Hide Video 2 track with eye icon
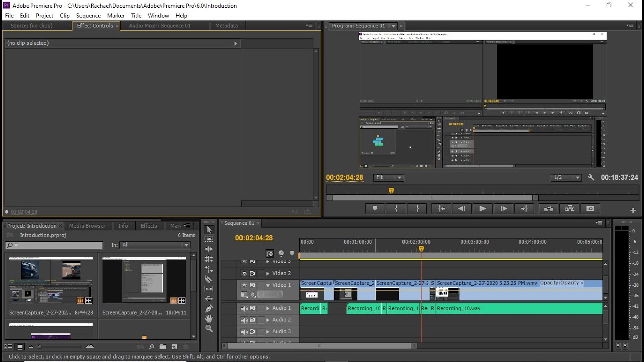 point(245,273)
